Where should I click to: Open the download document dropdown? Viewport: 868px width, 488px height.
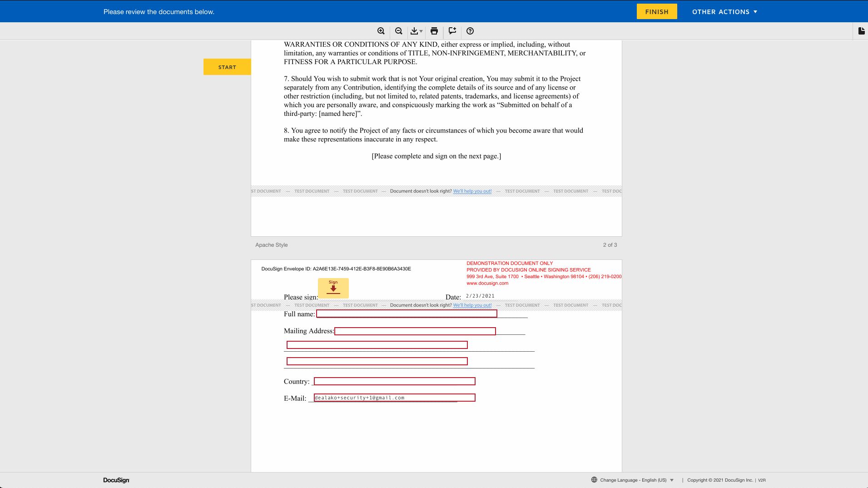[x=416, y=31]
